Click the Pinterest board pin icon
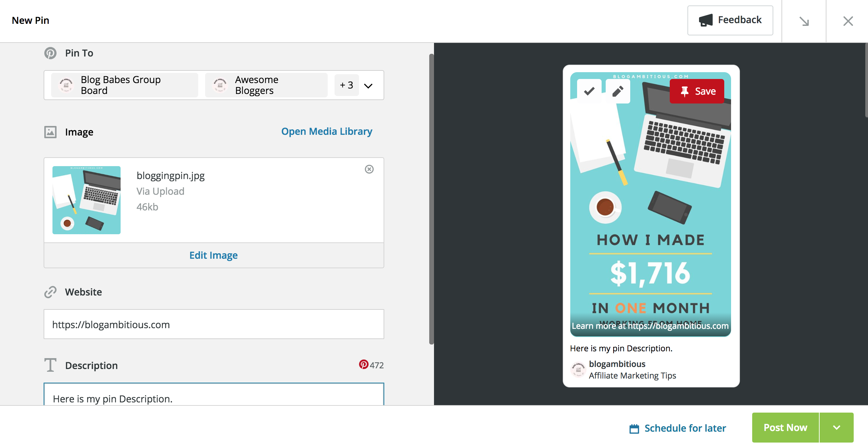 [50, 53]
